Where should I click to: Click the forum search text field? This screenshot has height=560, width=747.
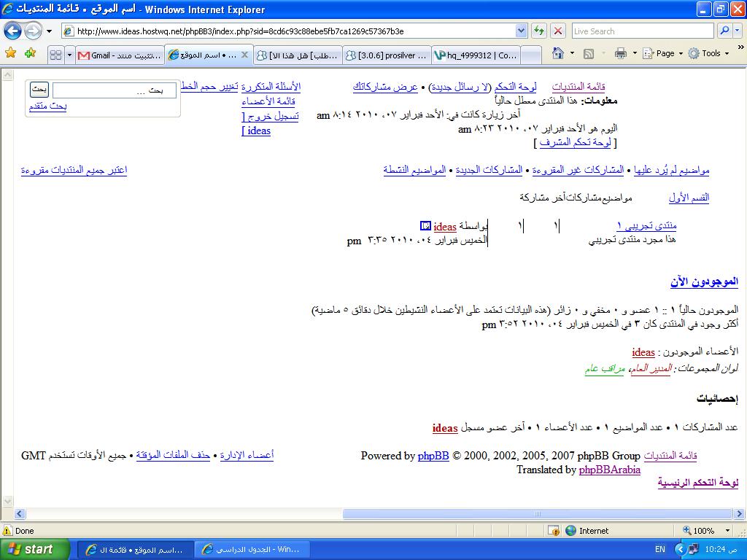coord(114,90)
